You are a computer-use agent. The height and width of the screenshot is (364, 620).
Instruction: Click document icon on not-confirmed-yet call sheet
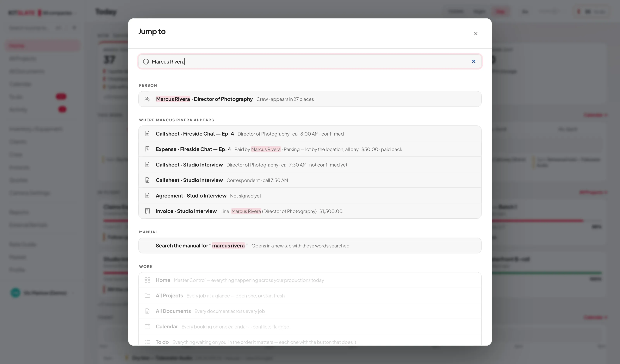(147, 165)
